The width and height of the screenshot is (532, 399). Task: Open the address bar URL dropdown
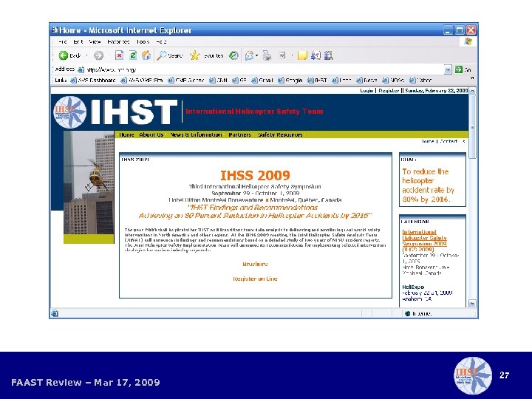[448, 69]
